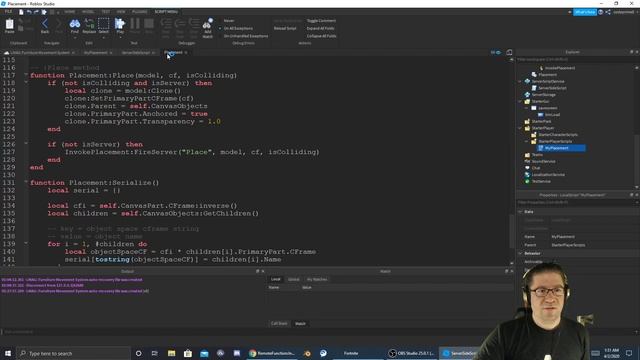The width and height of the screenshot is (640, 360).
Task: Switch to the VIEW ribbon tab
Action: (x=121, y=12)
